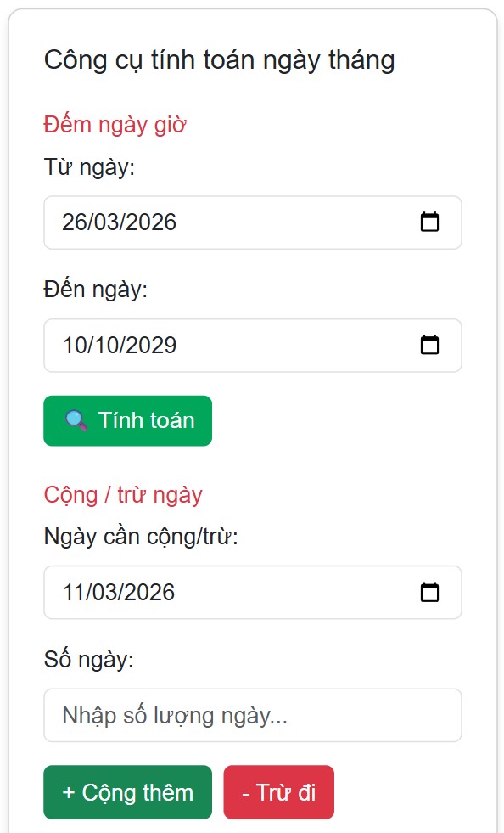The image size is (504, 833).
Task: Click the date field showing 11/03/2026
Action: tap(212, 592)
